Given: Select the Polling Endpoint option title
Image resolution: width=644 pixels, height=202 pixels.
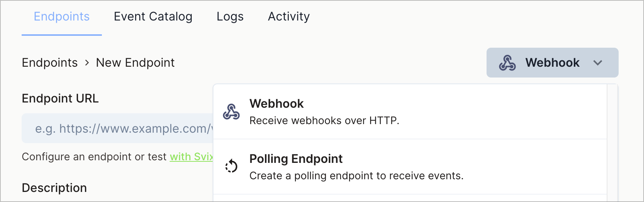Looking at the screenshot, I should tap(296, 159).
